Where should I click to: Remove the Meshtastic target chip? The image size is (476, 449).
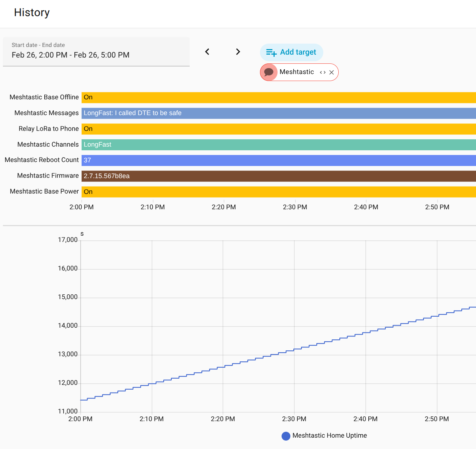point(331,73)
